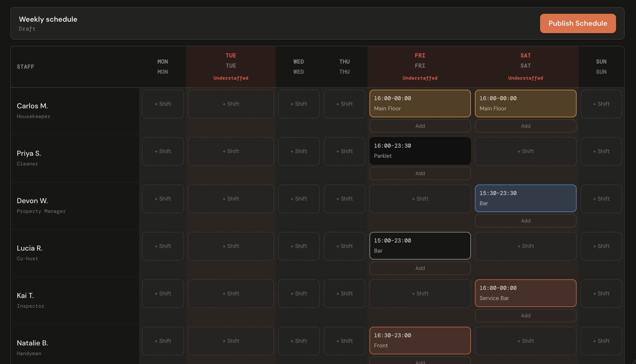Open Devon W.'s Saturday Bar shift
Image resolution: width=636 pixels, height=364 pixels.
coord(525,198)
